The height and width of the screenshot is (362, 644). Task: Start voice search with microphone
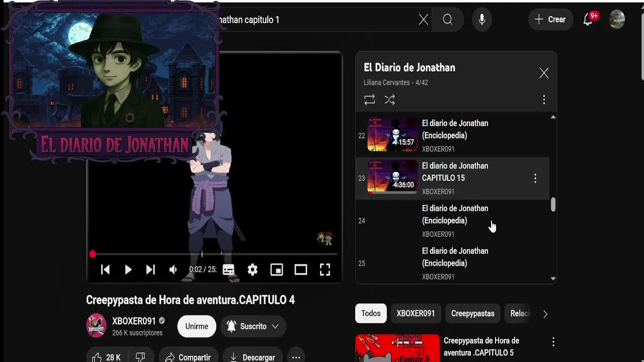tap(482, 20)
